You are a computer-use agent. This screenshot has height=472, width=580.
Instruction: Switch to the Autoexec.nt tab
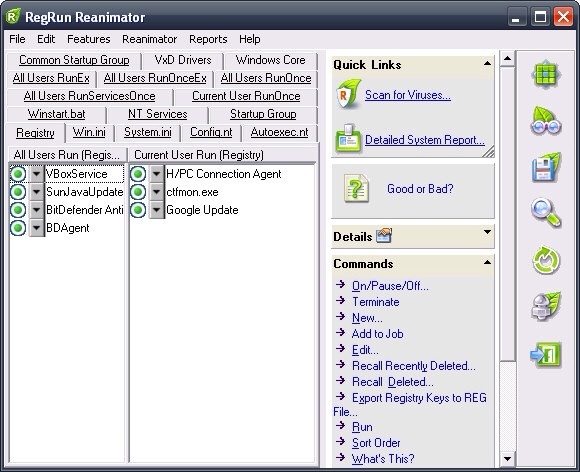[x=279, y=132]
